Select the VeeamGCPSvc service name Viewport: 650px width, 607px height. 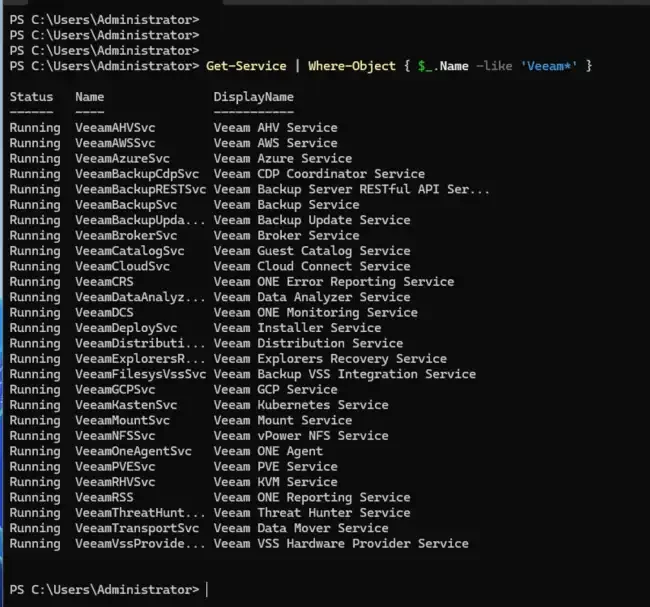tap(115, 390)
